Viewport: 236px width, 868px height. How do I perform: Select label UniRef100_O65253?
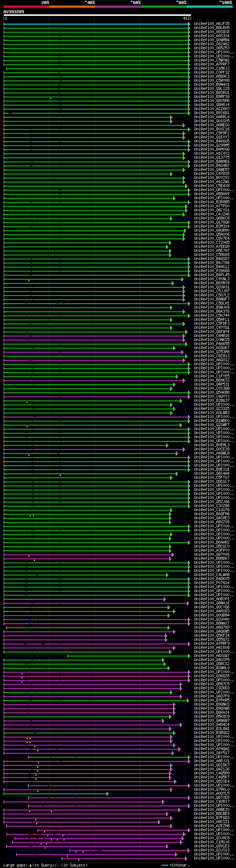tap(212, 48)
